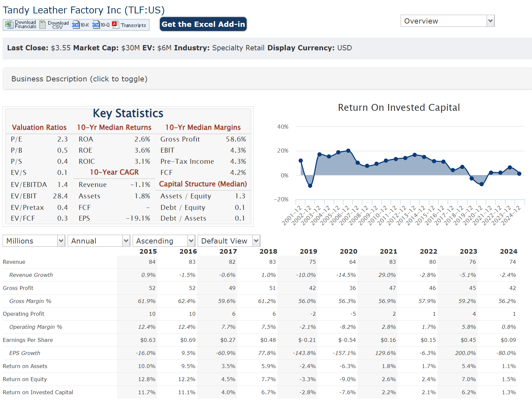Click the Display Currency USD value
532x404 pixels.
pos(344,48)
